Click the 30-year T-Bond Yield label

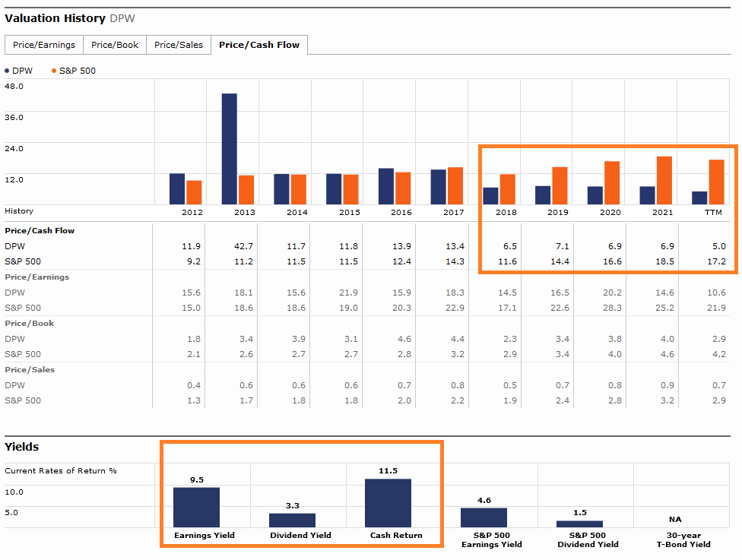pyautogui.click(x=683, y=539)
